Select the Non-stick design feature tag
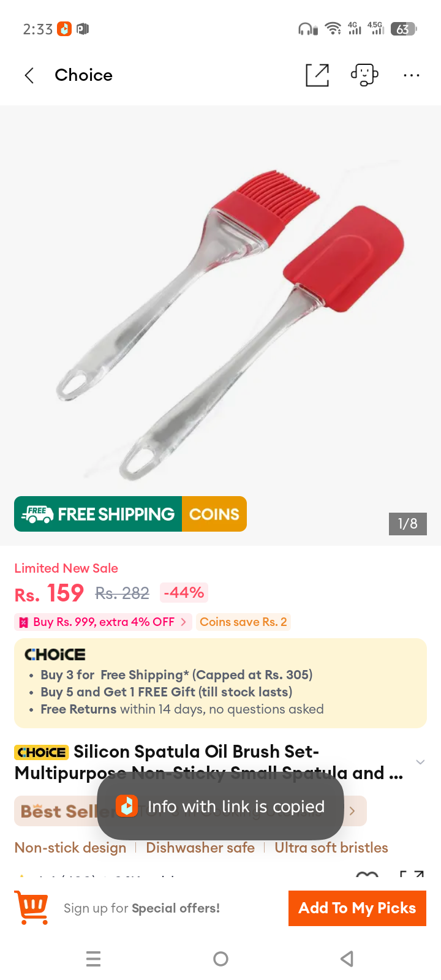This screenshot has width=441, height=980. [x=70, y=848]
